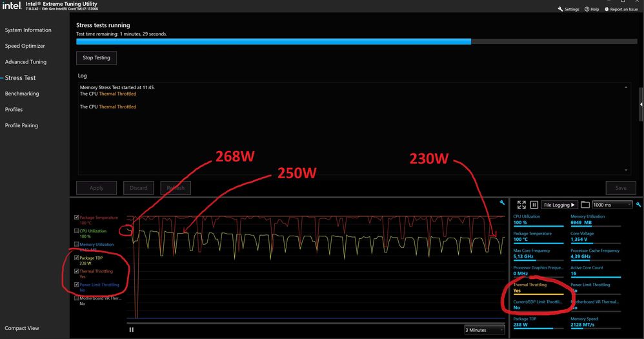
Task: Enable CPU Utilization graph checkbox
Action: pyautogui.click(x=76, y=231)
